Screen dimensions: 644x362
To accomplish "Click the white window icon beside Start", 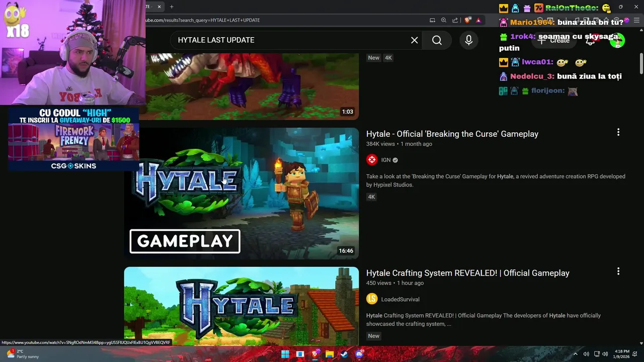I will pyautogui.click(x=300, y=354).
